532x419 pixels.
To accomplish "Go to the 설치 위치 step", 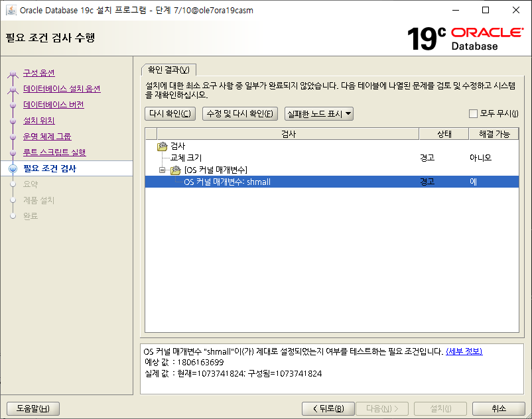I will [38, 121].
